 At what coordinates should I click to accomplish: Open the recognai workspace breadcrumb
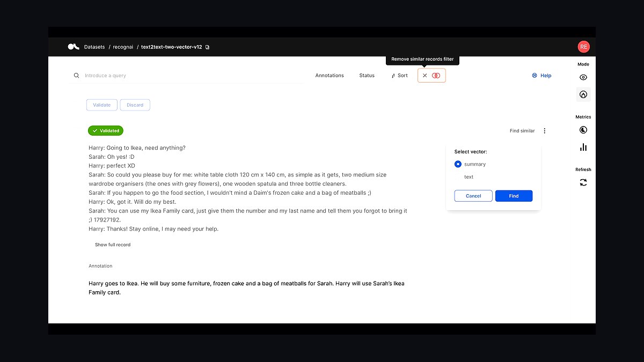pyautogui.click(x=122, y=47)
